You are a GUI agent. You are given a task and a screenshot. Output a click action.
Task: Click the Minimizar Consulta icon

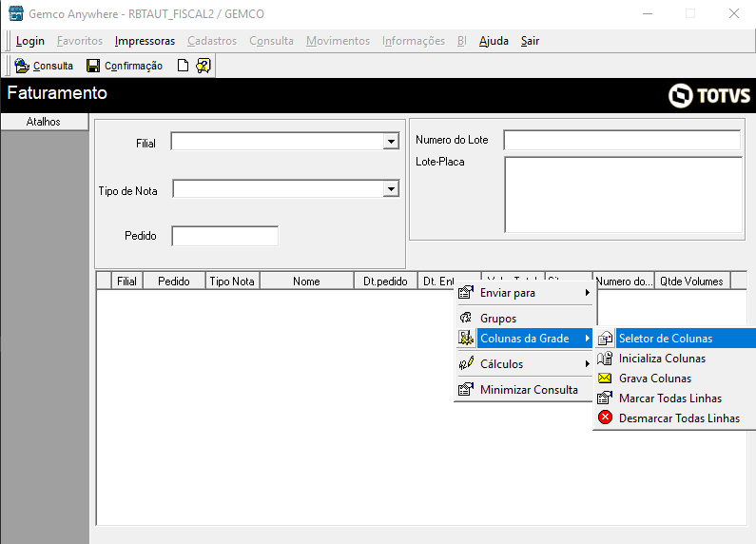coord(466,389)
